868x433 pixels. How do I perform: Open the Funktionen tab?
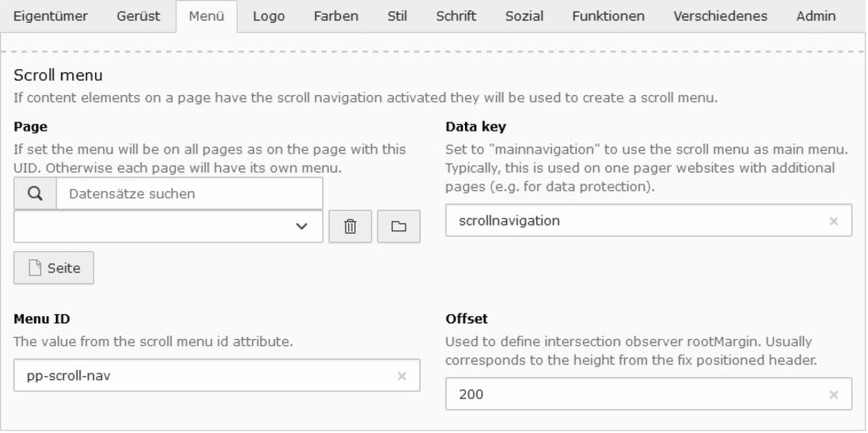click(608, 16)
